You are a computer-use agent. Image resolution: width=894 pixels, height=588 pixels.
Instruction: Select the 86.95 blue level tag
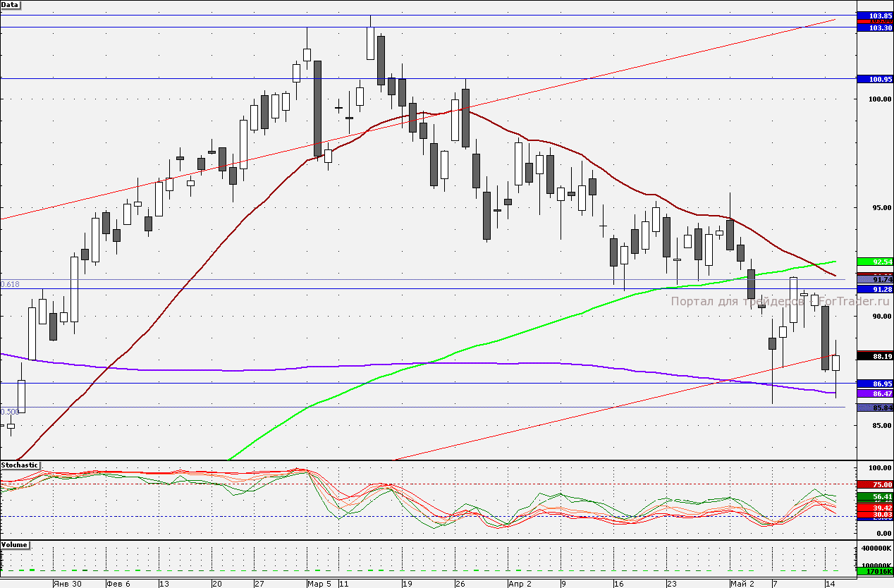pos(874,384)
